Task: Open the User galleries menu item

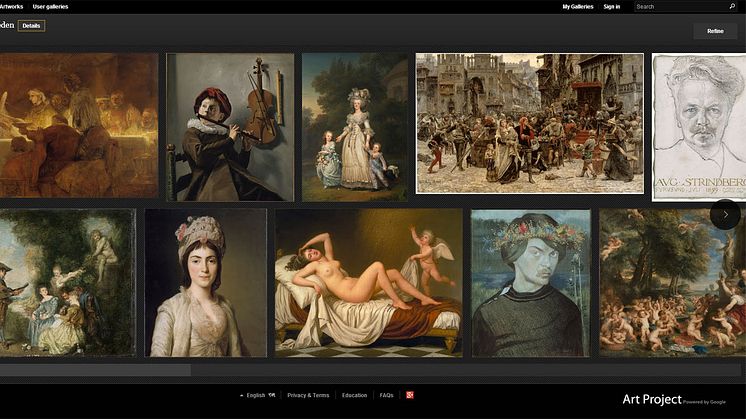Action: [50, 7]
